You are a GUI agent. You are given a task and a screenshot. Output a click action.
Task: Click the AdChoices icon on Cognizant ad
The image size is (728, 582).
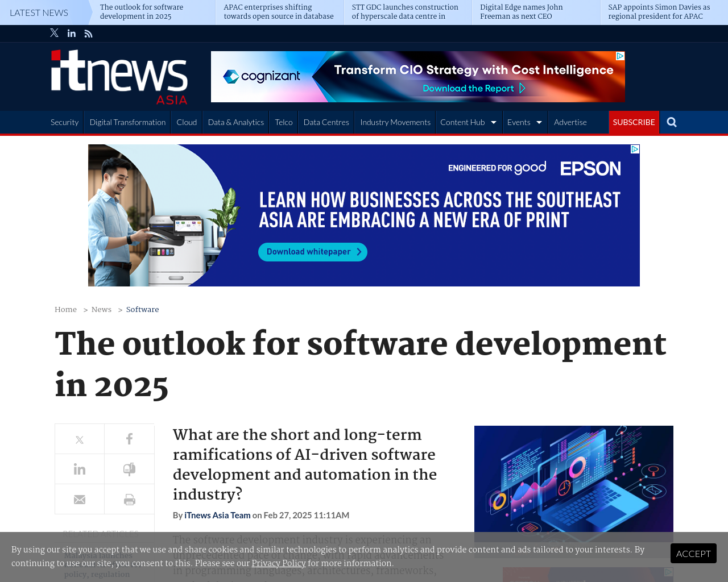click(x=620, y=56)
